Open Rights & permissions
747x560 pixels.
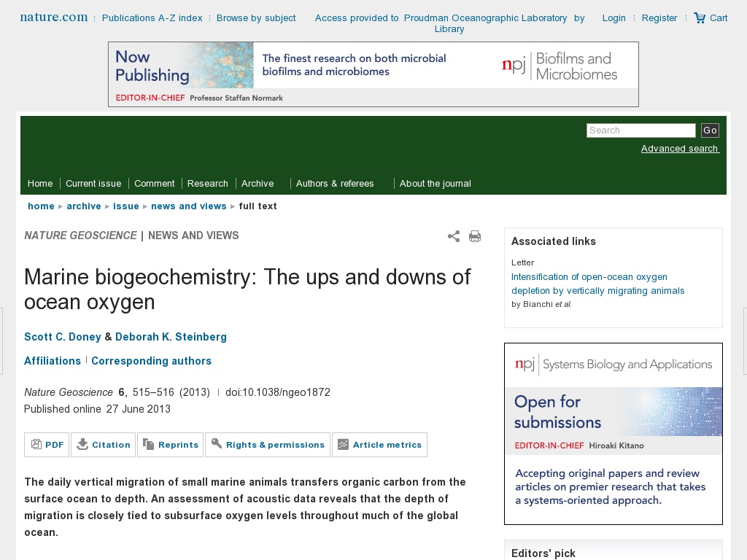point(268,445)
